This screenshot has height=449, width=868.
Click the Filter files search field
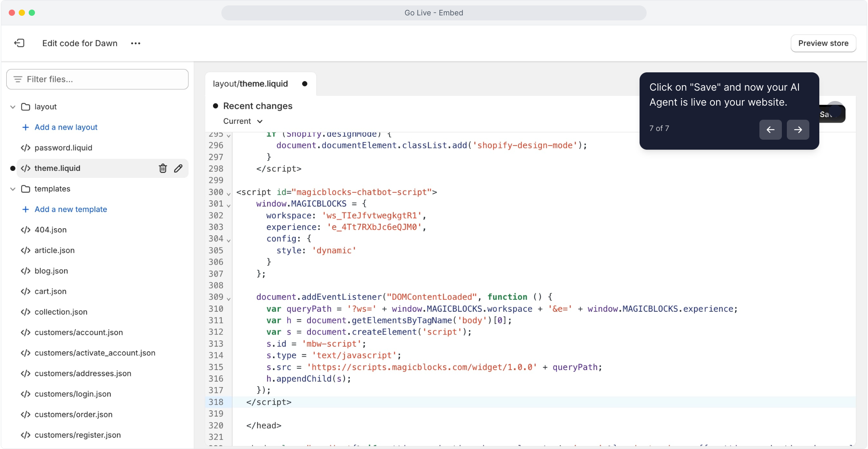(97, 79)
